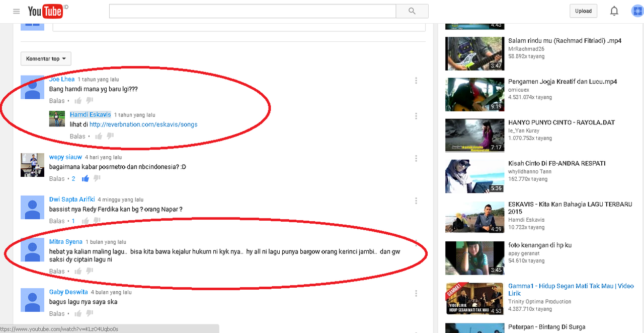Image resolution: width=644 pixels, height=333 pixels.
Task: Open the YouTube guide hamburger menu
Action: tap(17, 11)
